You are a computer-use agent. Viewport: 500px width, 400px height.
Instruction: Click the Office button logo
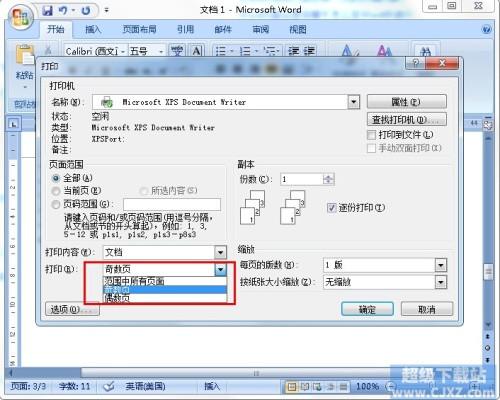pos(21,17)
